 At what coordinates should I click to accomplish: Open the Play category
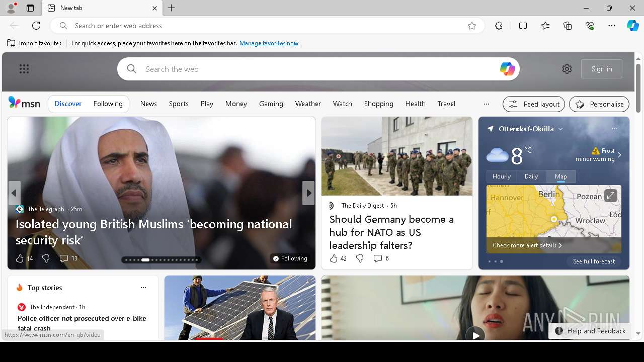pyautogui.click(x=207, y=104)
